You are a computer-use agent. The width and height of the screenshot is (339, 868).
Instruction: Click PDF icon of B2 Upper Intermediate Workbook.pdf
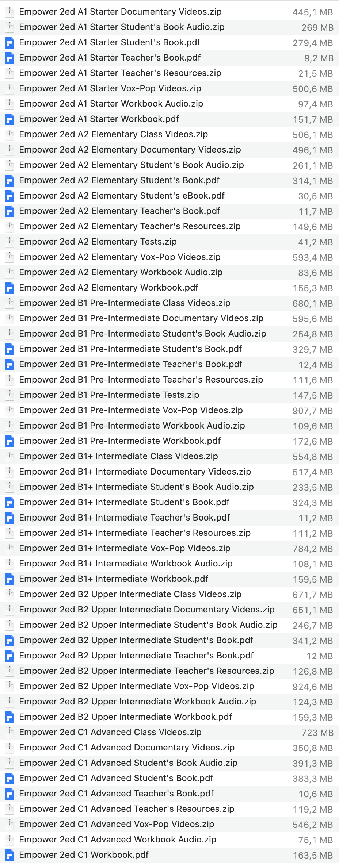[x=9, y=717]
